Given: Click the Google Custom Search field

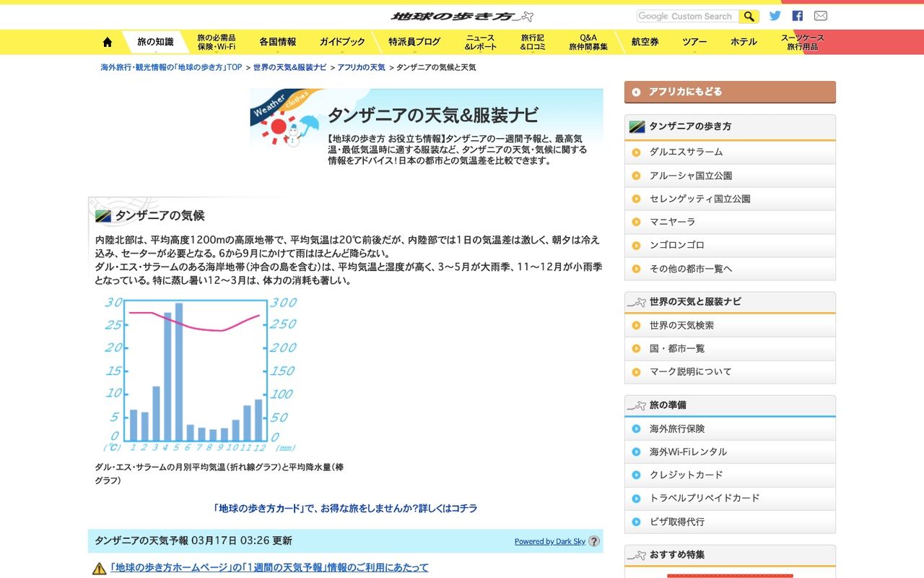Looking at the screenshot, I should [688, 16].
